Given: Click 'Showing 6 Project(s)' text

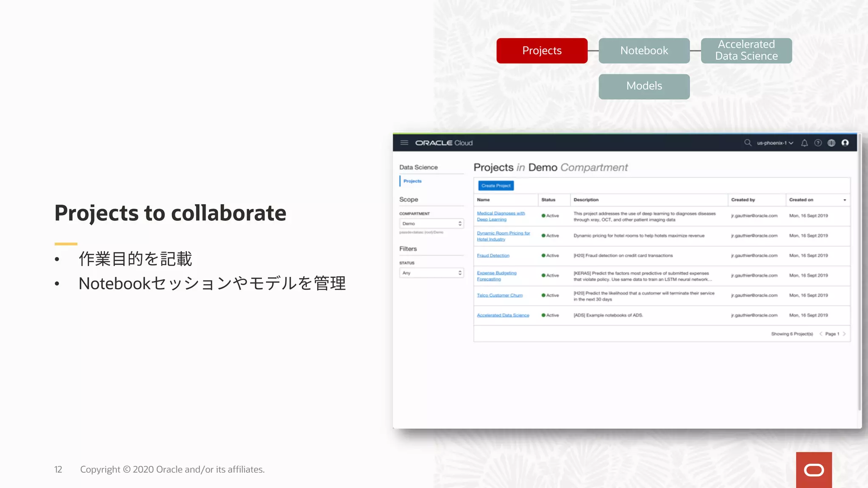Looking at the screenshot, I should click(792, 334).
